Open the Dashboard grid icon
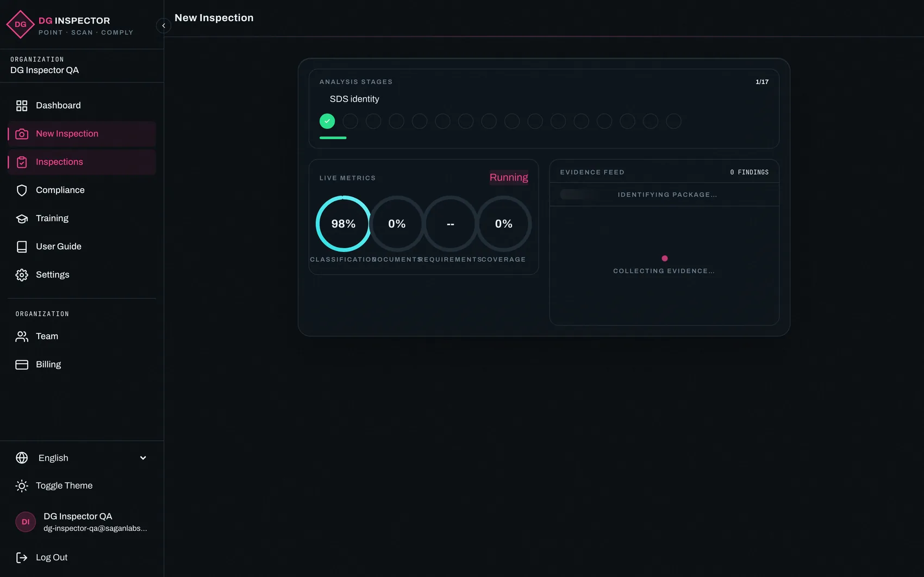Viewport: 924px width, 577px height. pyautogui.click(x=22, y=105)
